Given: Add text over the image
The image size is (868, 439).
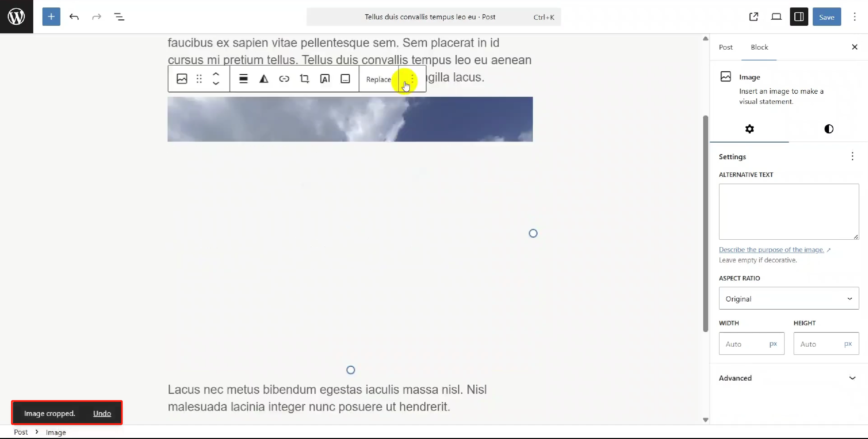Looking at the screenshot, I should 325,78.
